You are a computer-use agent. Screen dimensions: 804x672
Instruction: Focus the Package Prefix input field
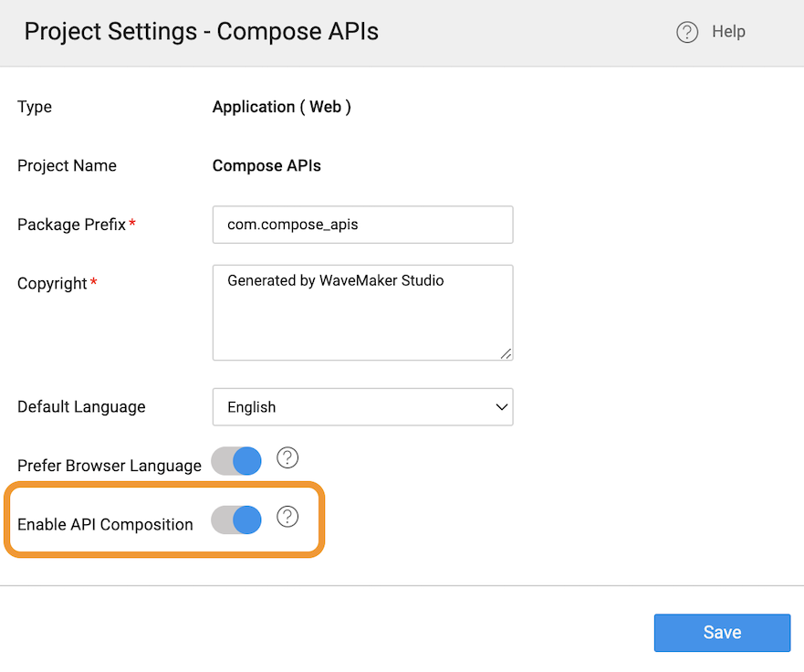click(x=362, y=225)
